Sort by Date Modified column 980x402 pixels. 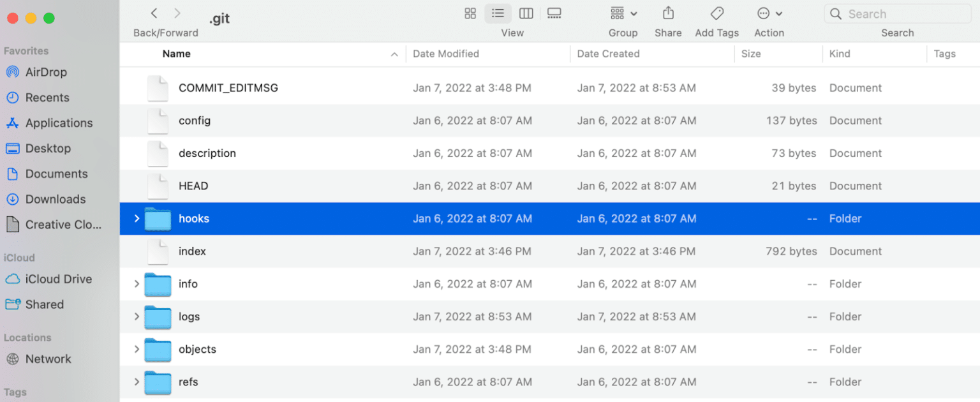(x=446, y=54)
